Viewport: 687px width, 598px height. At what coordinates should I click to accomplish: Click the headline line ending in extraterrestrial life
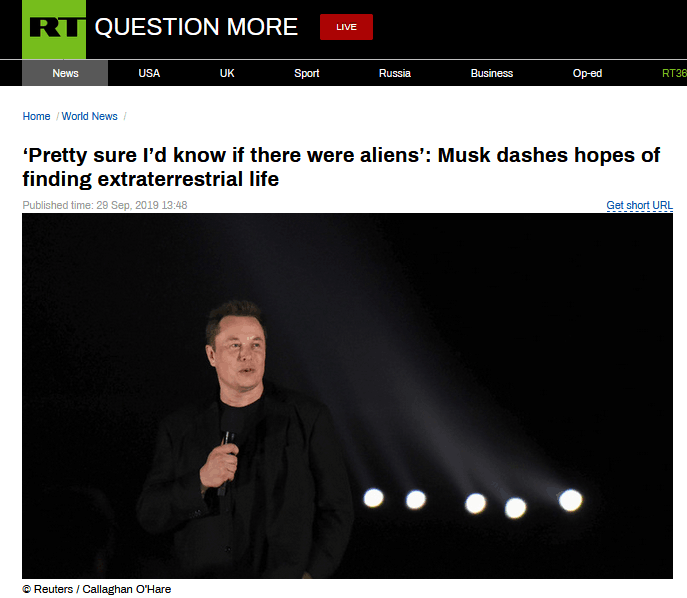[x=151, y=179]
